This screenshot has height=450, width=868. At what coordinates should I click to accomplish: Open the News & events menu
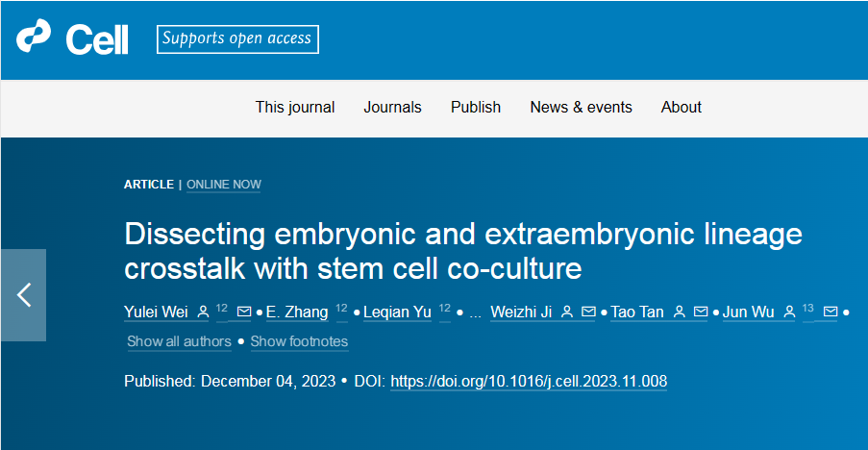581,108
